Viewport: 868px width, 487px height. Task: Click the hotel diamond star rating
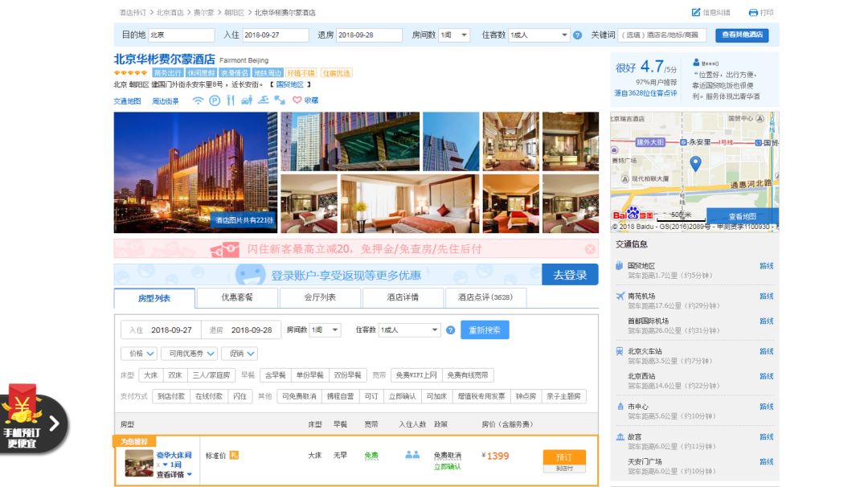click(131, 73)
